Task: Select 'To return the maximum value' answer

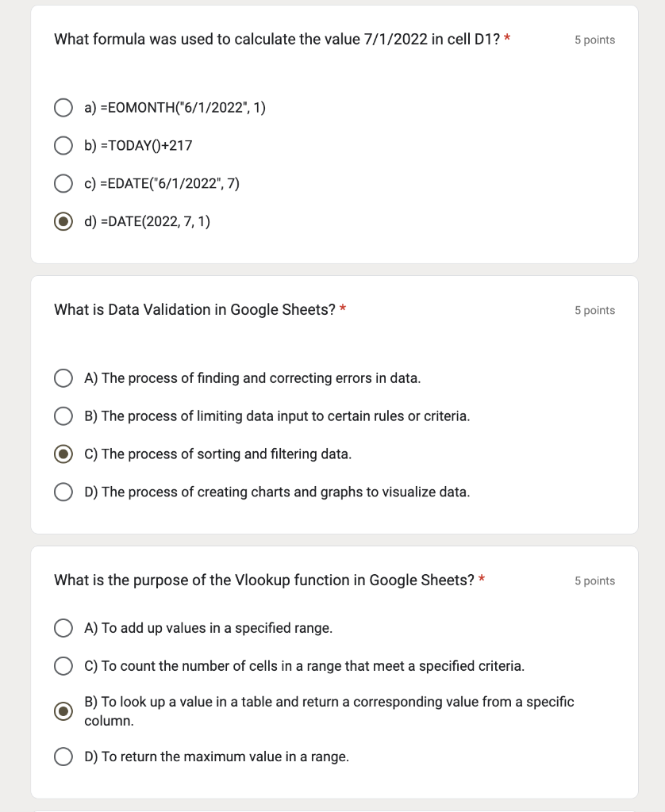Action: click(x=63, y=757)
